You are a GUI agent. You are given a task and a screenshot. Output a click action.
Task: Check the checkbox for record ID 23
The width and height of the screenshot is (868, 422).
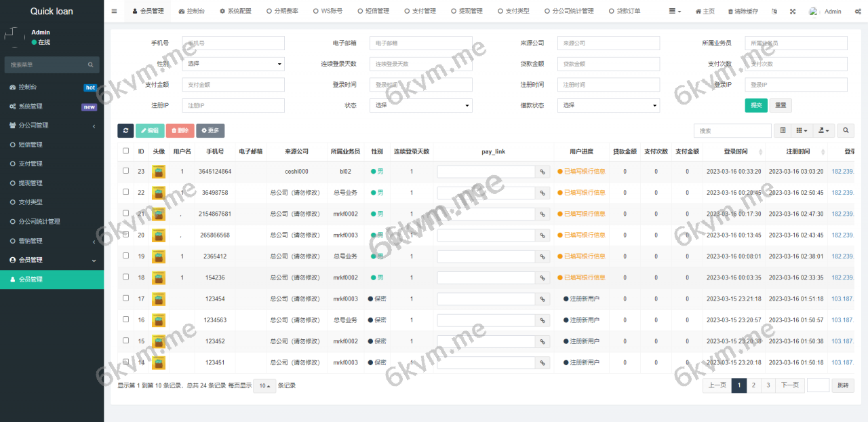tap(125, 171)
